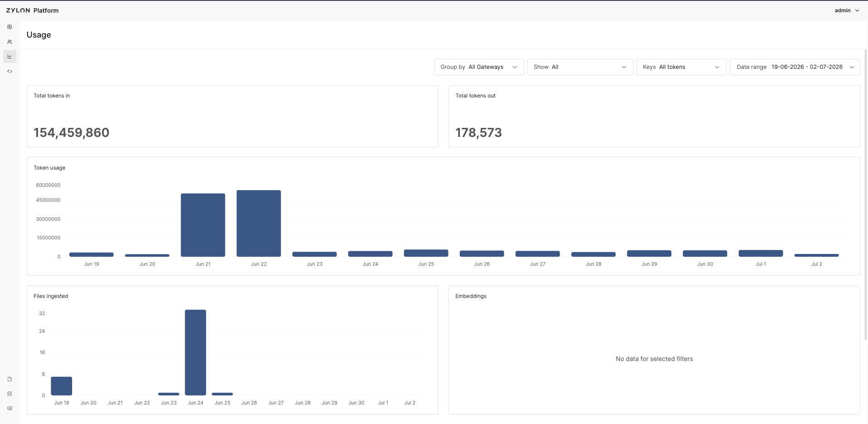
Task: Click the 178,573 total tokens out value
Action: pos(478,132)
